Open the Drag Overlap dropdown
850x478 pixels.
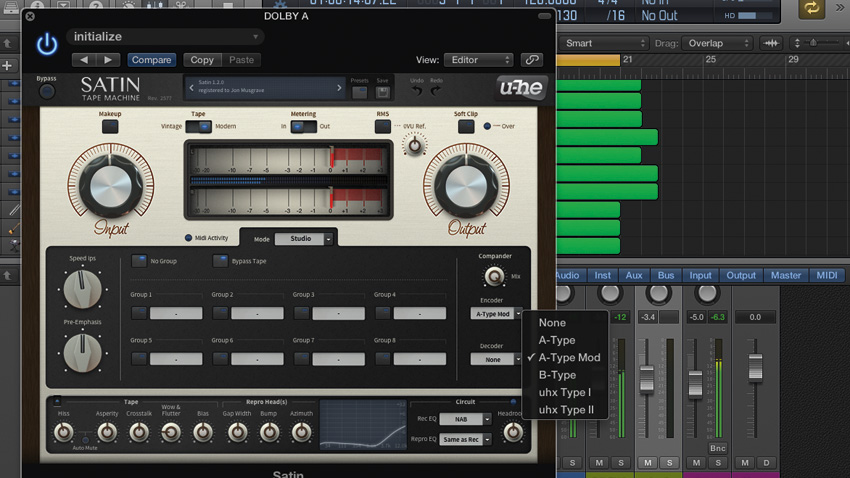click(x=718, y=43)
